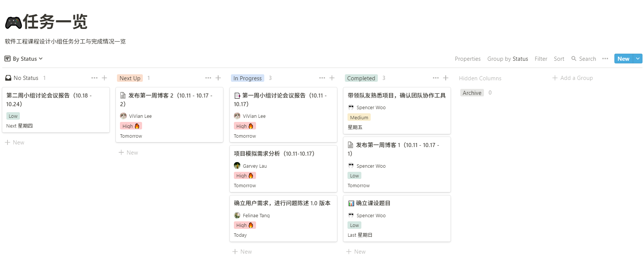Open the three-dots menu on No Status column
This screenshot has width=644, height=275.
94,78
